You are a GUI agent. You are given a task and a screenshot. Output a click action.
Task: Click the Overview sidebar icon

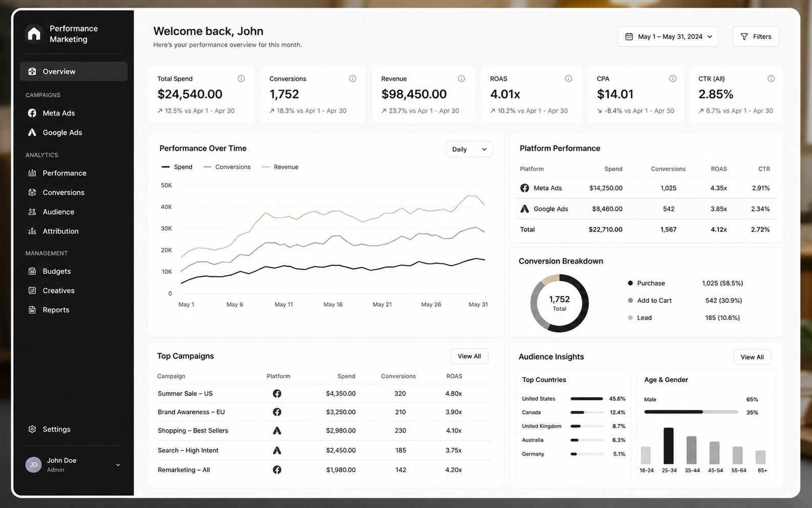(x=32, y=72)
